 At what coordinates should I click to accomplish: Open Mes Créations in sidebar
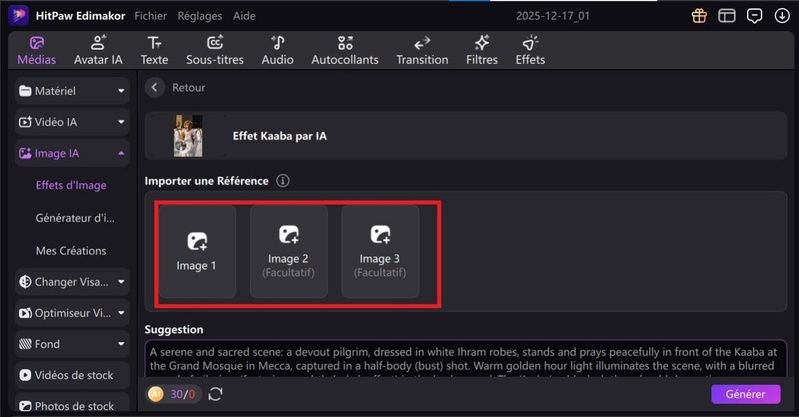pyautogui.click(x=71, y=251)
